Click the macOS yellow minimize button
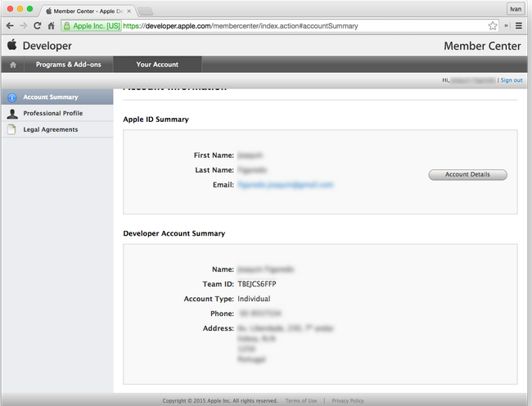The height and width of the screenshot is (406, 532). 20,9
